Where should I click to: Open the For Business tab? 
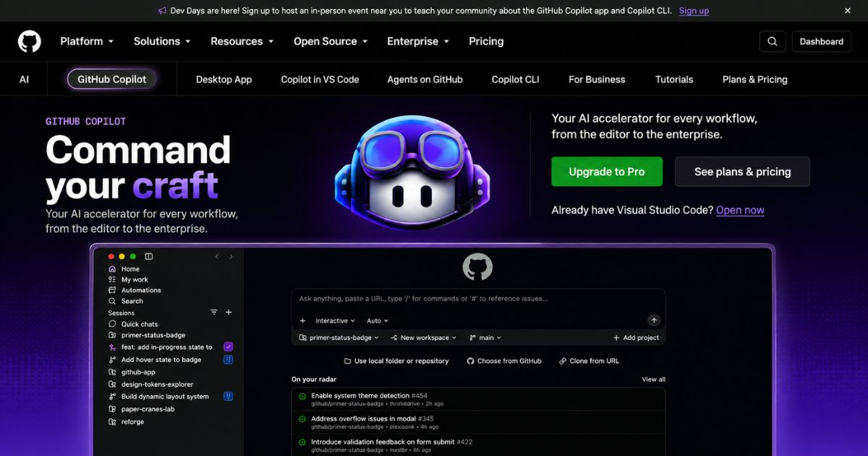click(597, 80)
